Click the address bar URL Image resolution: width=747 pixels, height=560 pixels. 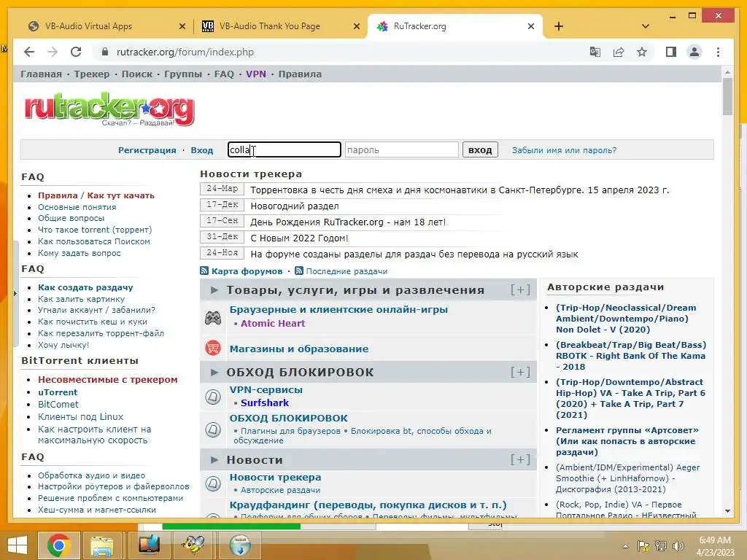point(185,52)
